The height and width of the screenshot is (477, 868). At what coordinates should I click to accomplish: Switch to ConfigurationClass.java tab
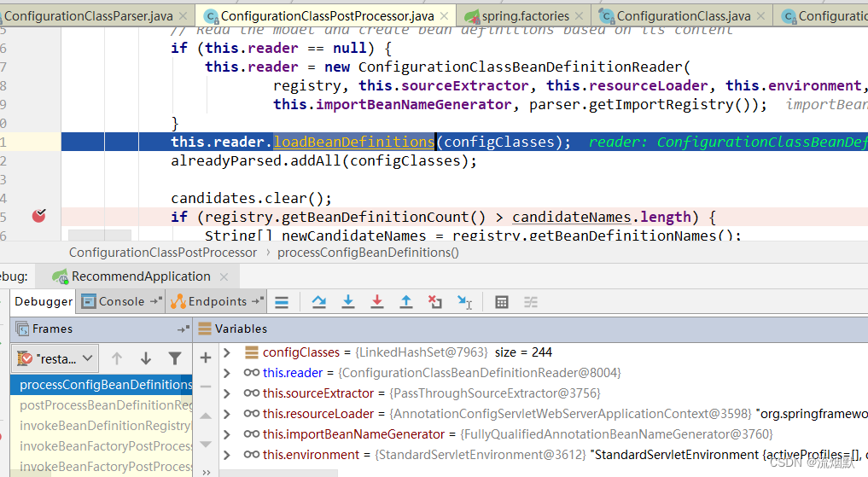[x=683, y=16]
